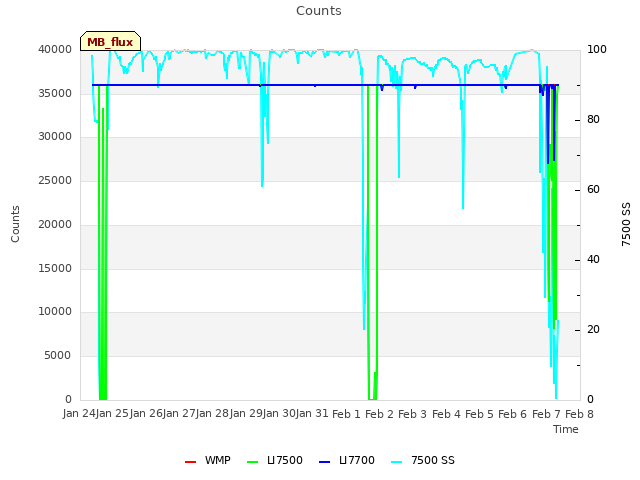This screenshot has width=640, height=480.
Task: Click the Feb 6 date label
Action: 513,414
